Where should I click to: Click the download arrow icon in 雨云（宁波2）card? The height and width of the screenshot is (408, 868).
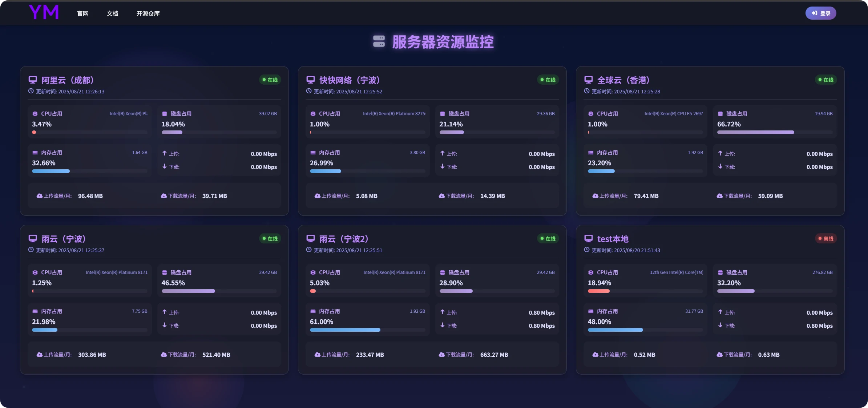click(x=443, y=325)
